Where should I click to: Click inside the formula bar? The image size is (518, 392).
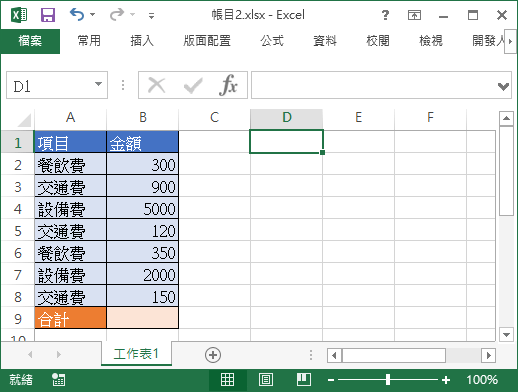373,85
